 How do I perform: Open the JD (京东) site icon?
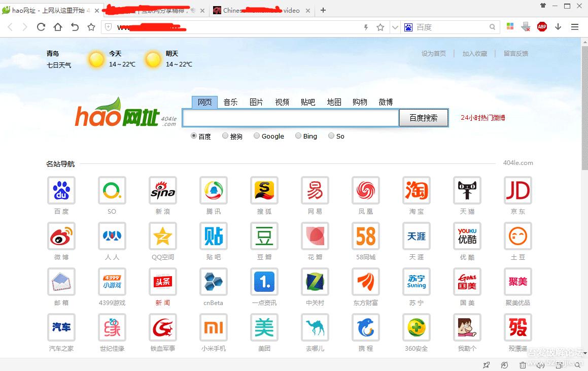(x=518, y=190)
